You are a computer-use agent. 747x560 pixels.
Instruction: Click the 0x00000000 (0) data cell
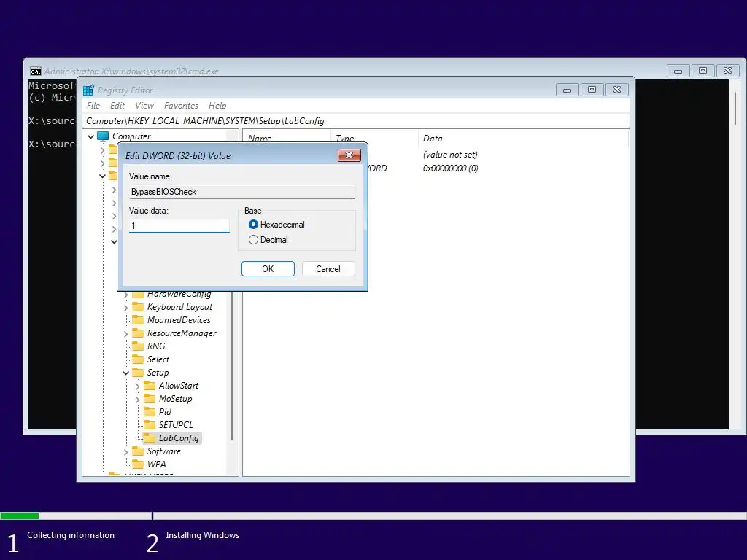coord(450,168)
